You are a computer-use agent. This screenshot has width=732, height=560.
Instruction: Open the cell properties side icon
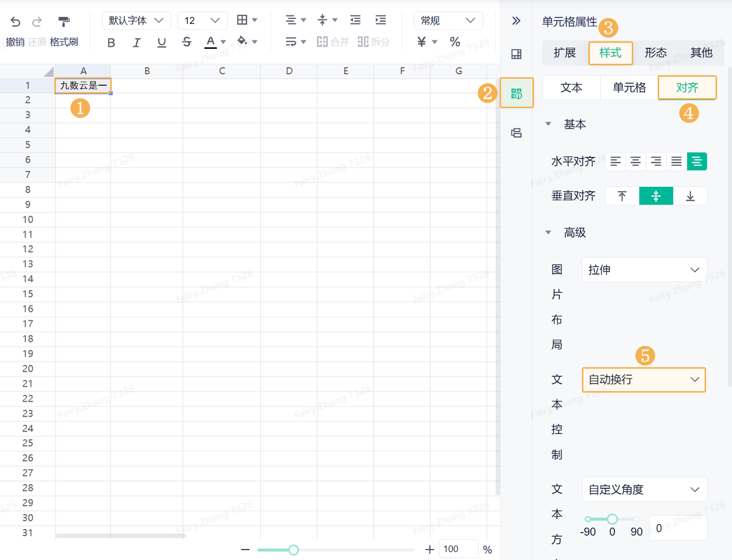pos(517,93)
